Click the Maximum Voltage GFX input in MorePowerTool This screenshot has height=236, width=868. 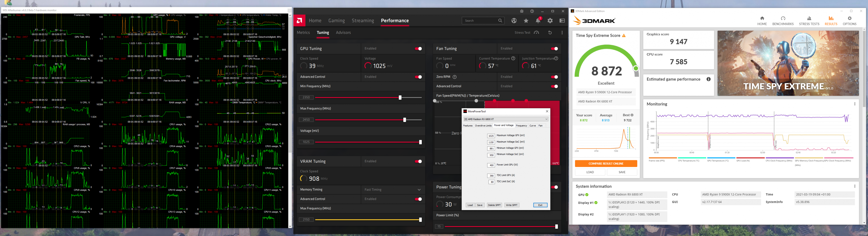pyautogui.click(x=491, y=136)
